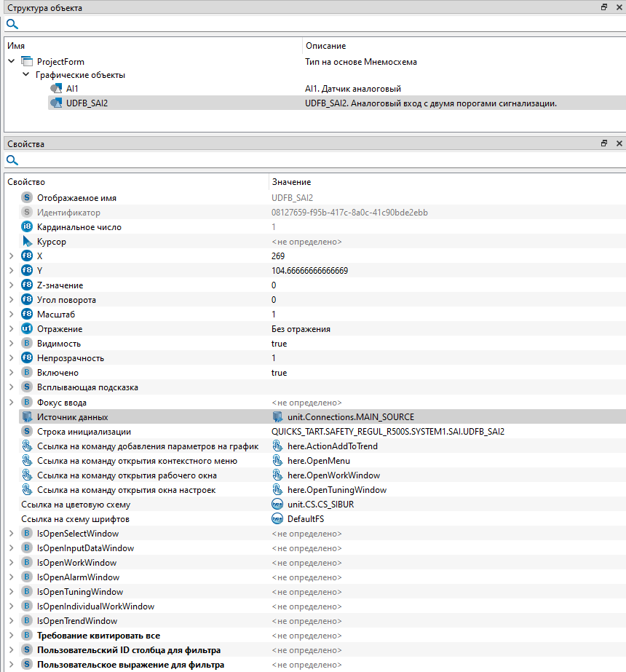Viewport: 626px width, 672px height.
Task: Click the Включено value true
Action: 280,373
